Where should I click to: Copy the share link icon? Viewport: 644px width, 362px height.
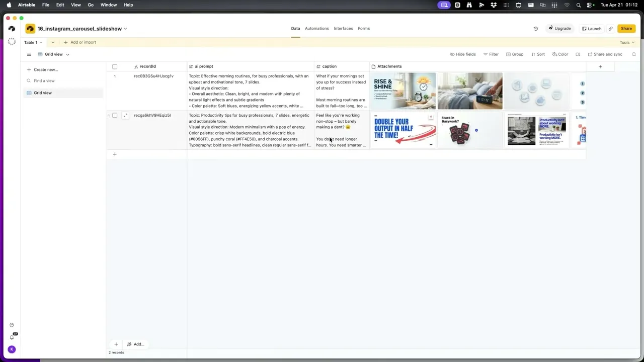(610, 29)
